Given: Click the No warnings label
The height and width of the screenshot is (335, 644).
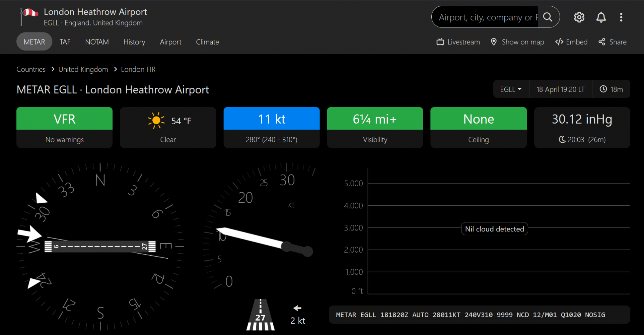Looking at the screenshot, I should tap(64, 139).
